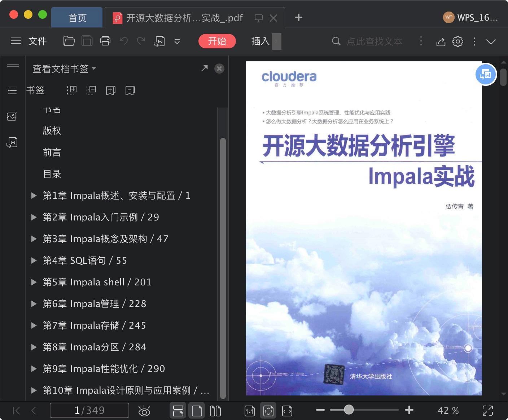Expand 第7章 Impala存储
This screenshot has width=508, height=420.
pyautogui.click(x=34, y=325)
